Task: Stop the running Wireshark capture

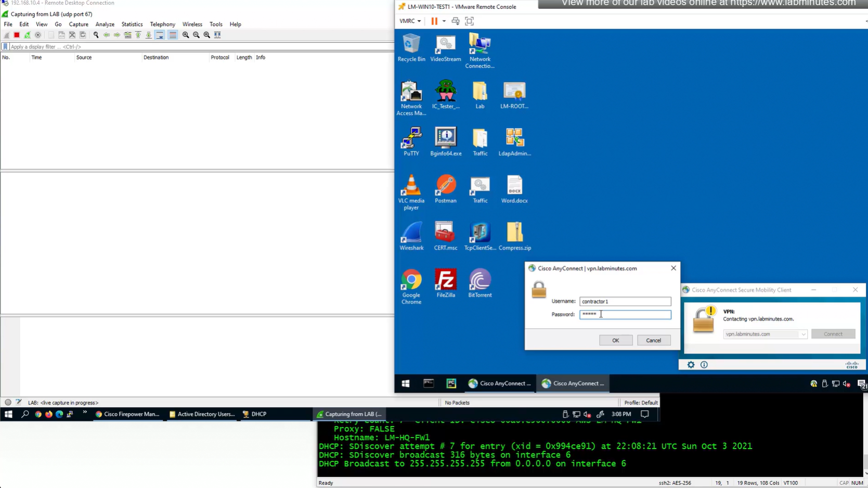Action: (x=17, y=35)
